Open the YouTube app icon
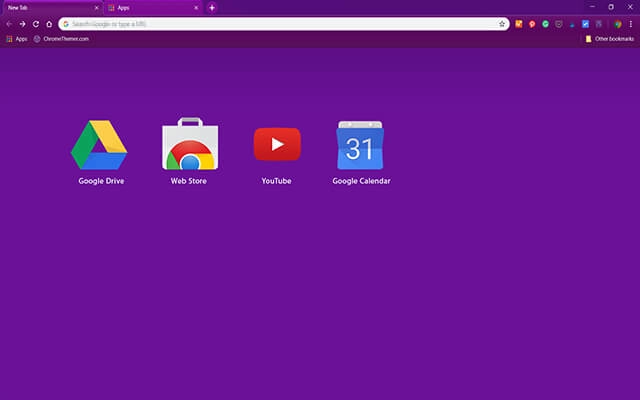Screen dimensions: 640x400 [x=277, y=144]
